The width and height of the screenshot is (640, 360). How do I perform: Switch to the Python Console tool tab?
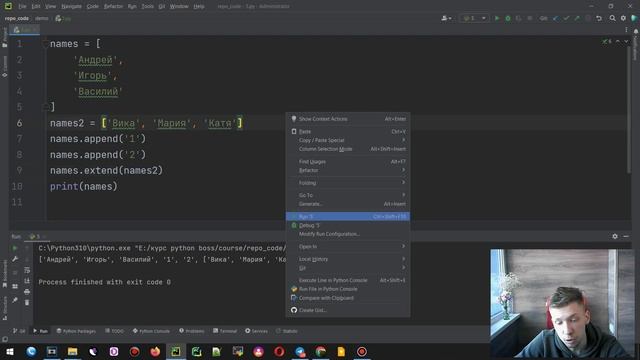click(x=151, y=331)
